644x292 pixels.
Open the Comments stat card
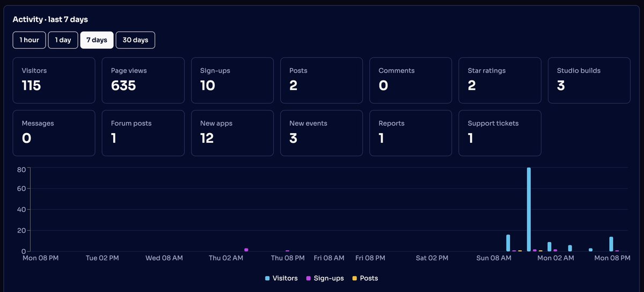point(411,80)
